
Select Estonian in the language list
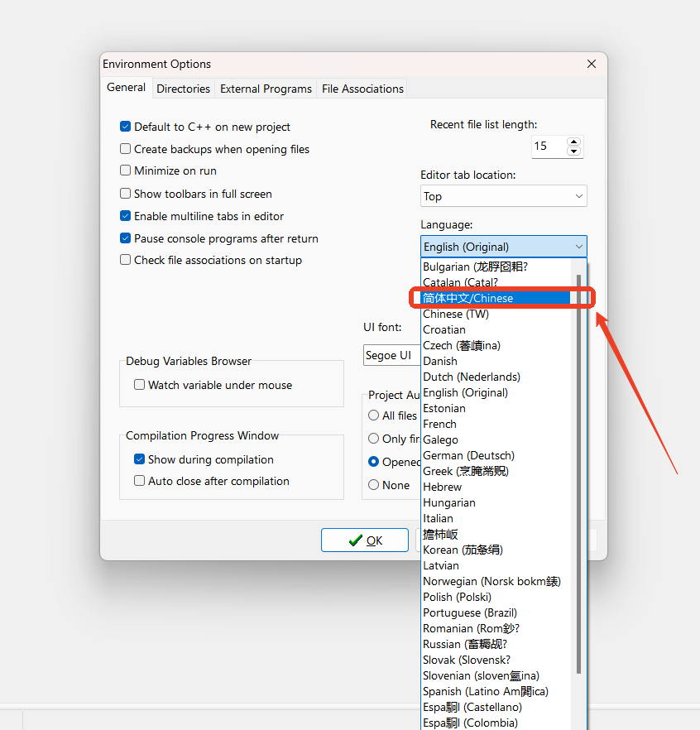(496, 409)
